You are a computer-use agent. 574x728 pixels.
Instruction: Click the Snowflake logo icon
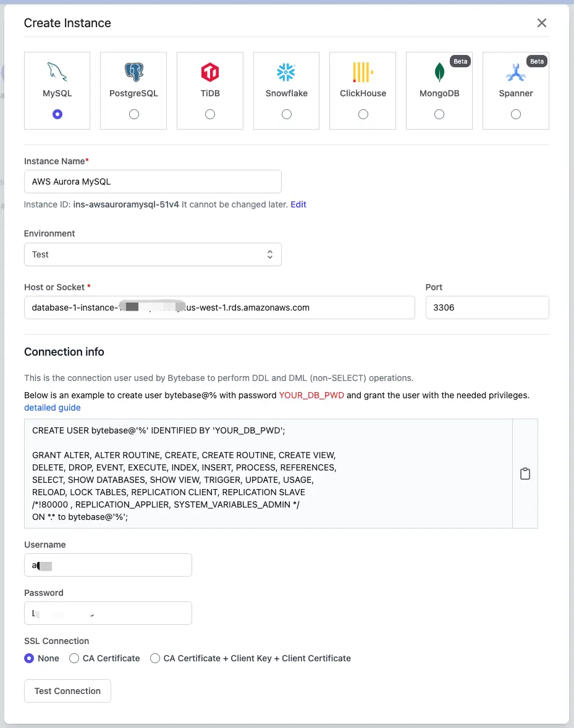click(x=286, y=72)
